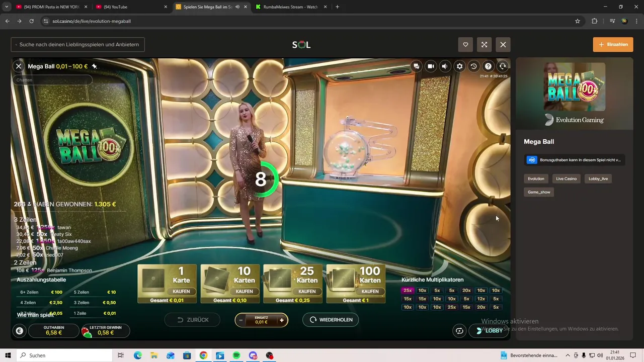Click the Chatten chat input field
The image size is (644, 362).
point(52,80)
